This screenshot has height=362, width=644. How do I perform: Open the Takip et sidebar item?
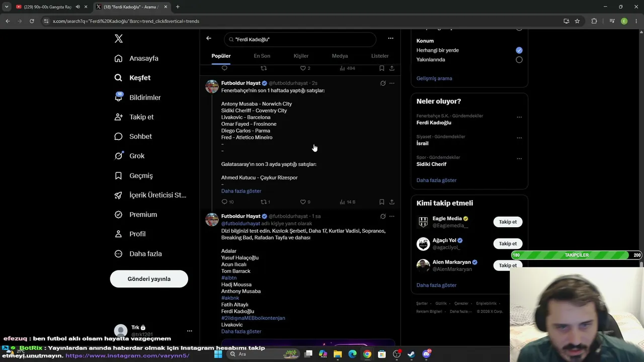pyautogui.click(x=134, y=117)
